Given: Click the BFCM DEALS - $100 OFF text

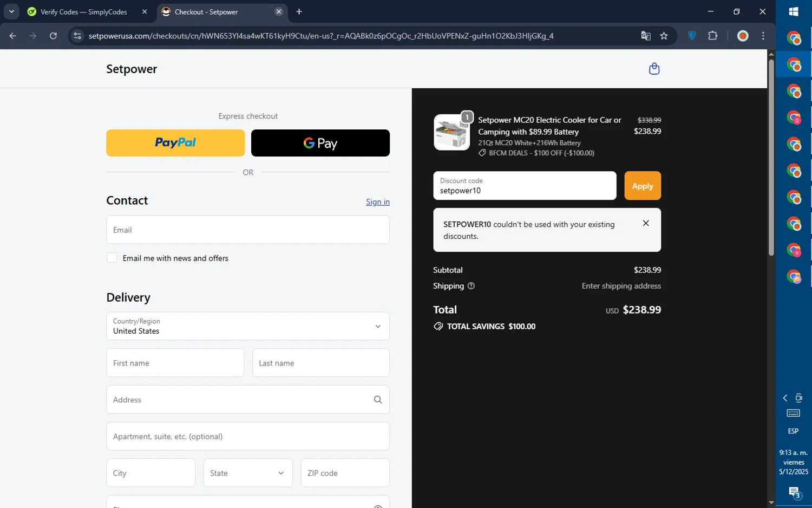Looking at the screenshot, I should (541, 153).
